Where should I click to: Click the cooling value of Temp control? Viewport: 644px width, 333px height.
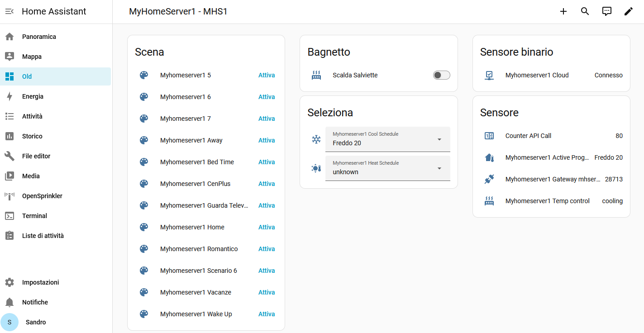[x=612, y=201]
